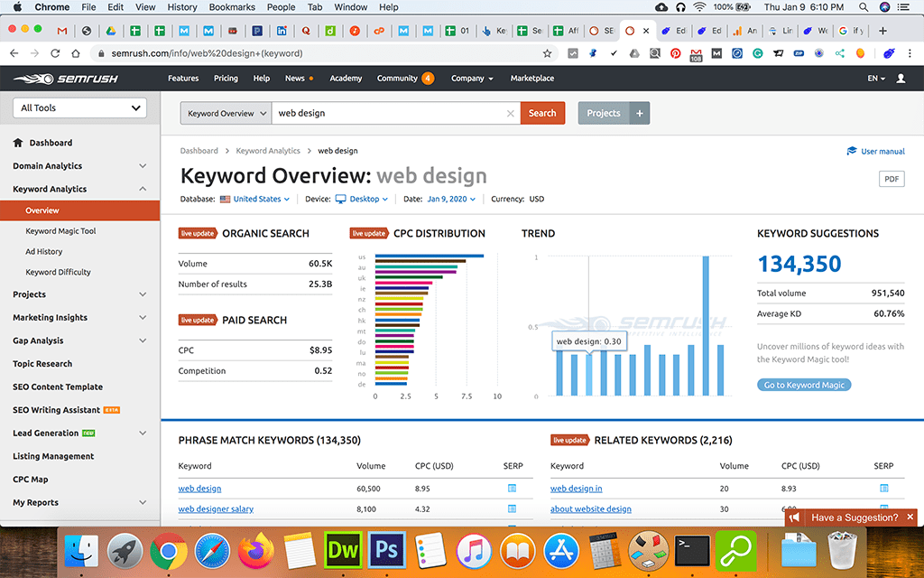
Task: Open SERP snapshot for web designer salary
Action: pyautogui.click(x=512, y=508)
